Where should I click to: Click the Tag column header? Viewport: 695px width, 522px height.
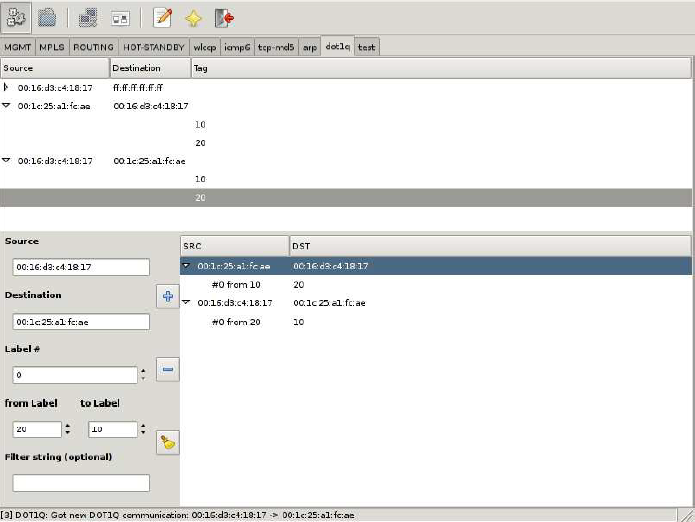click(x=441, y=68)
